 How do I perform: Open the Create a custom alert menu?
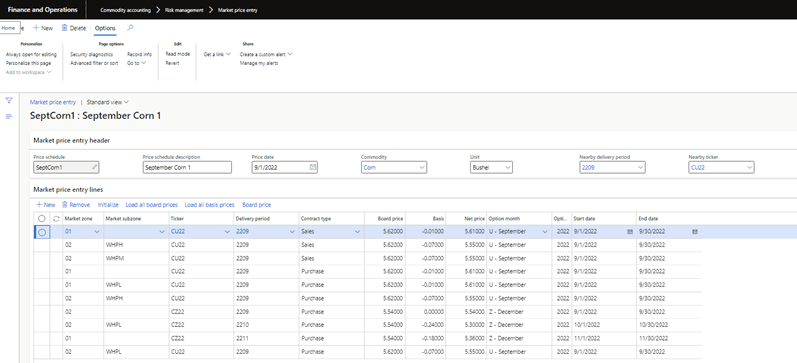click(x=266, y=54)
